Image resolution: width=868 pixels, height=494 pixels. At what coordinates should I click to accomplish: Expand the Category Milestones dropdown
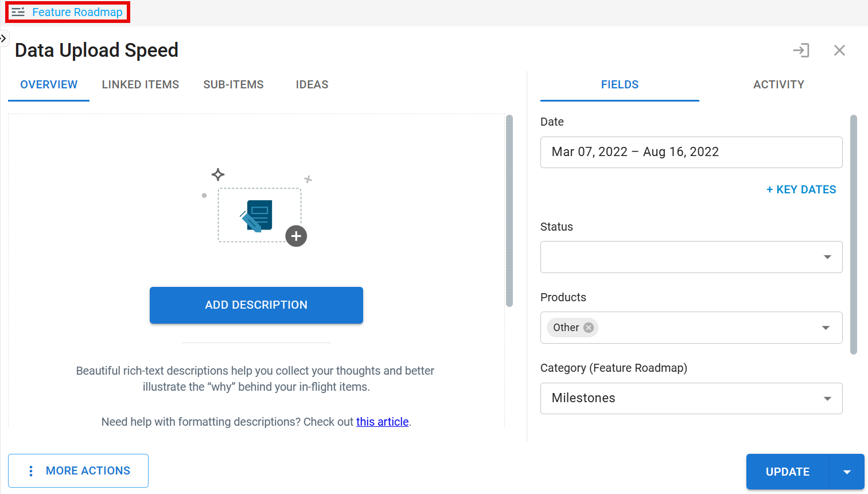click(x=827, y=398)
